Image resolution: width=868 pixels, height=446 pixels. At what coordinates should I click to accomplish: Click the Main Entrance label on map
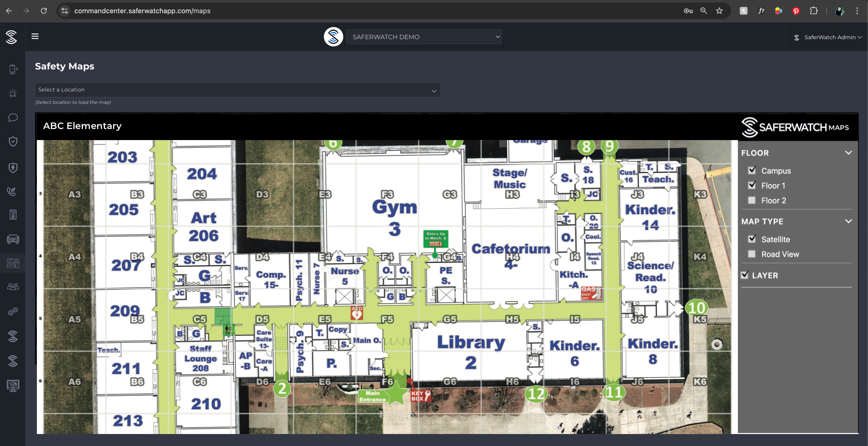(373, 396)
